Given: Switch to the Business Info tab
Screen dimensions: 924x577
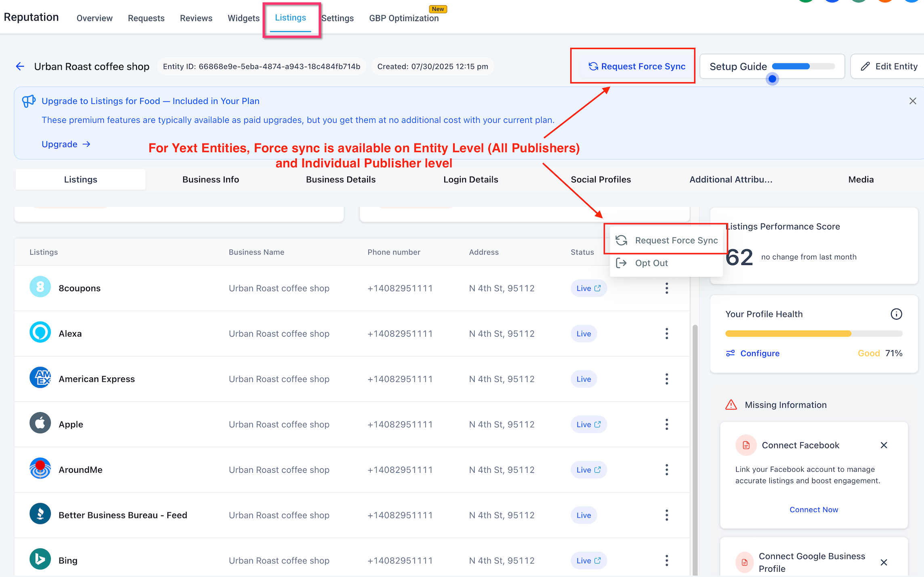Looking at the screenshot, I should [210, 179].
